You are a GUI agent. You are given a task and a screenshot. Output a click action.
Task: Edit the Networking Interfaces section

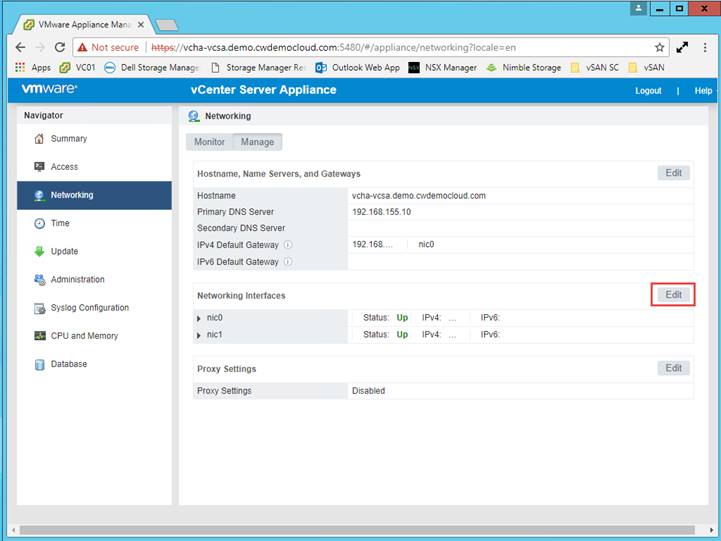pyautogui.click(x=673, y=295)
